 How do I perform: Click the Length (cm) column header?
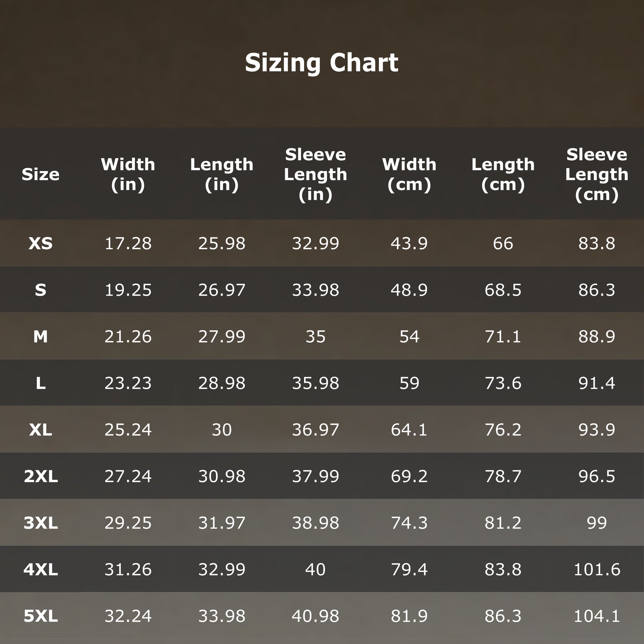[503, 174]
